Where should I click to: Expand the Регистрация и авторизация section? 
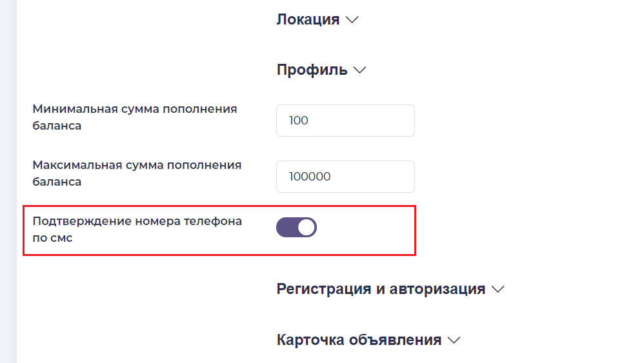click(381, 289)
